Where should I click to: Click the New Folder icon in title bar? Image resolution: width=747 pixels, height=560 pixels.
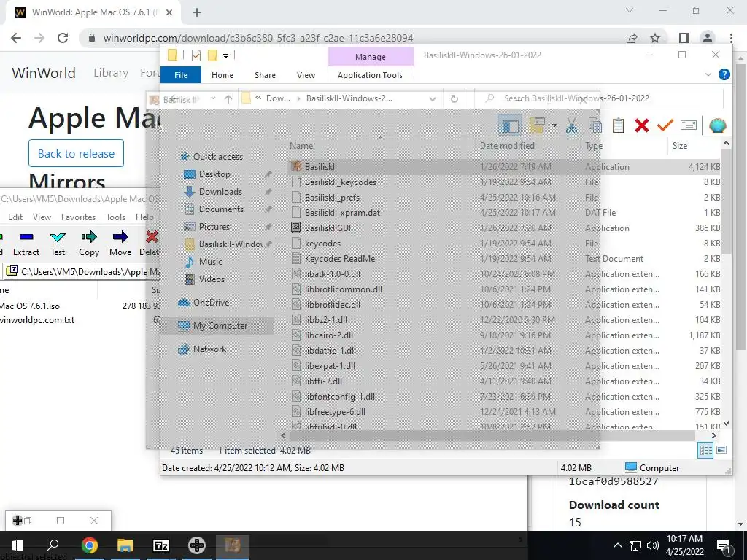point(212,55)
